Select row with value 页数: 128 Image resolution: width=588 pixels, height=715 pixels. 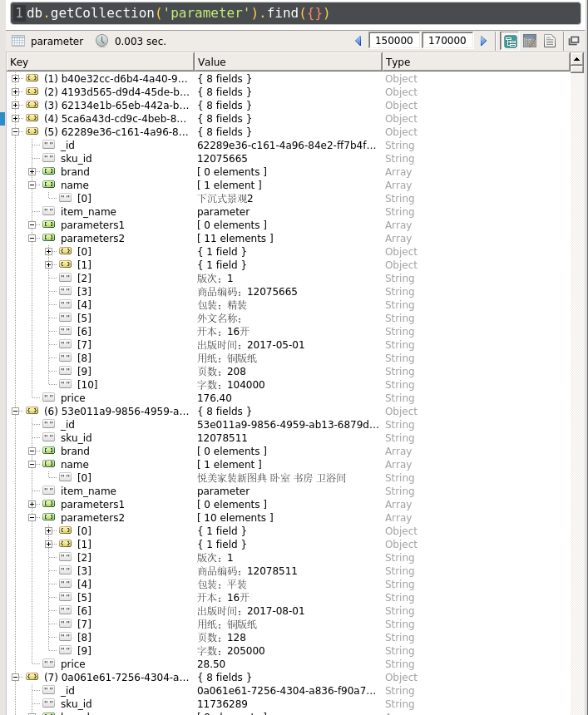pos(289,637)
